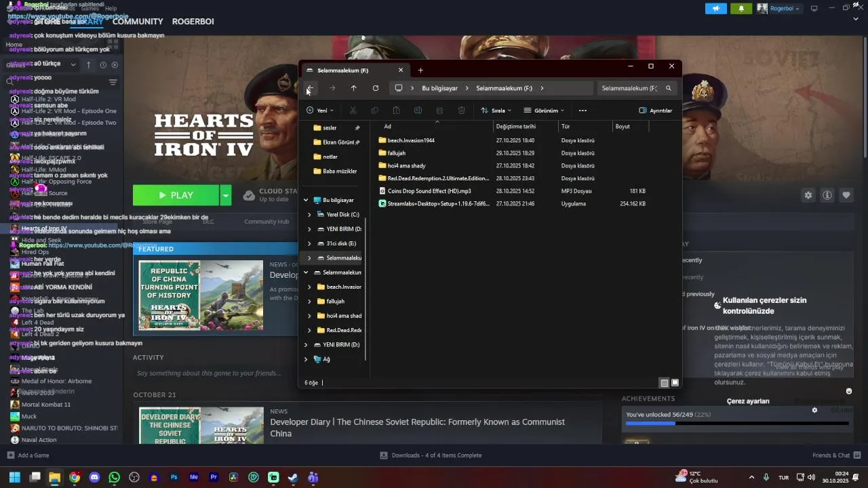
Task: Launch Premiere Pro from the taskbar
Action: pos(214,477)
